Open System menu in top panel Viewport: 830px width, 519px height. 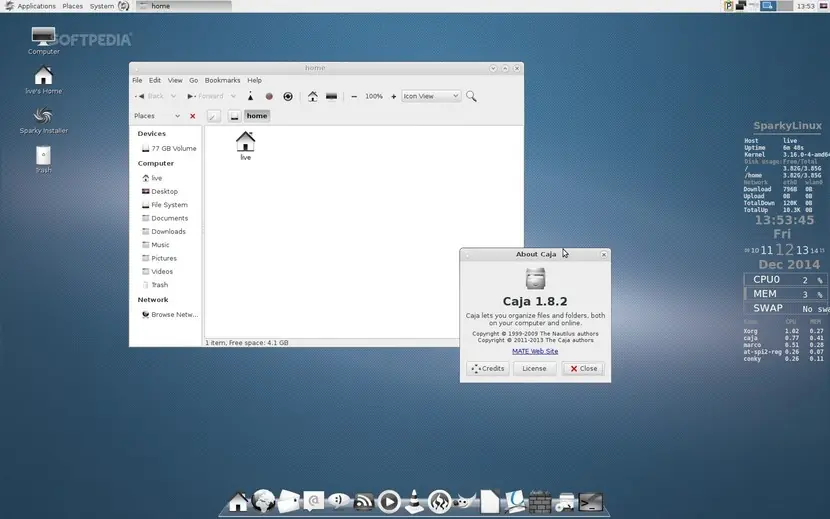coord(102,6)
